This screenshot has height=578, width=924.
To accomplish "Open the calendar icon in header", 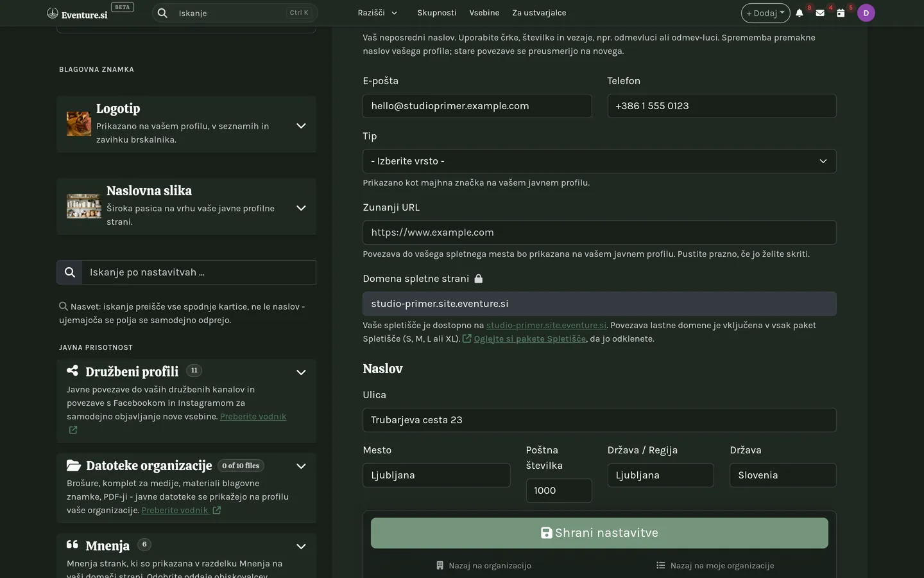I will pos(841,13).
